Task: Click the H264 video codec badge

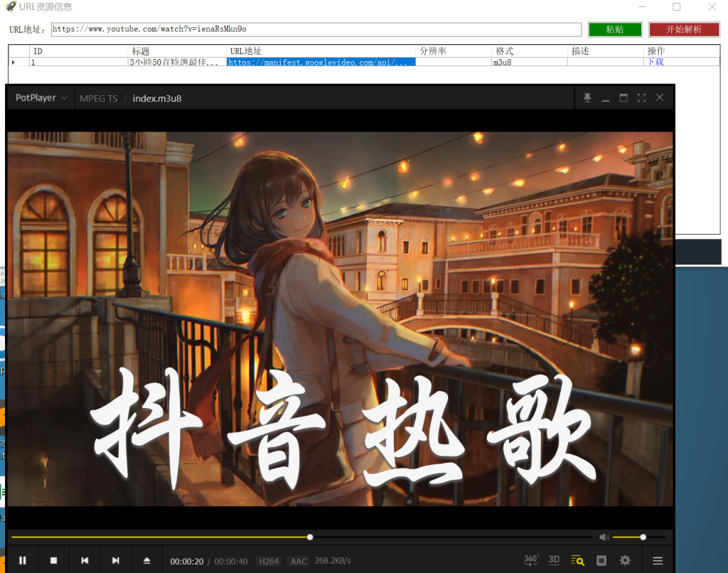Action: pos(269,562)
